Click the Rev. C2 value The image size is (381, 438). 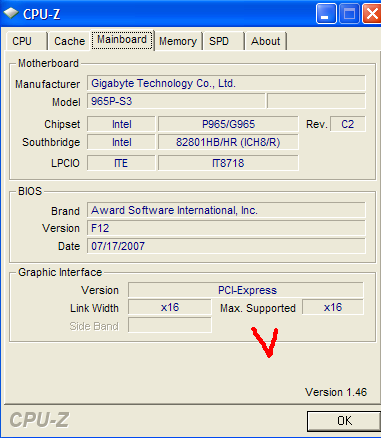(348, 124)
